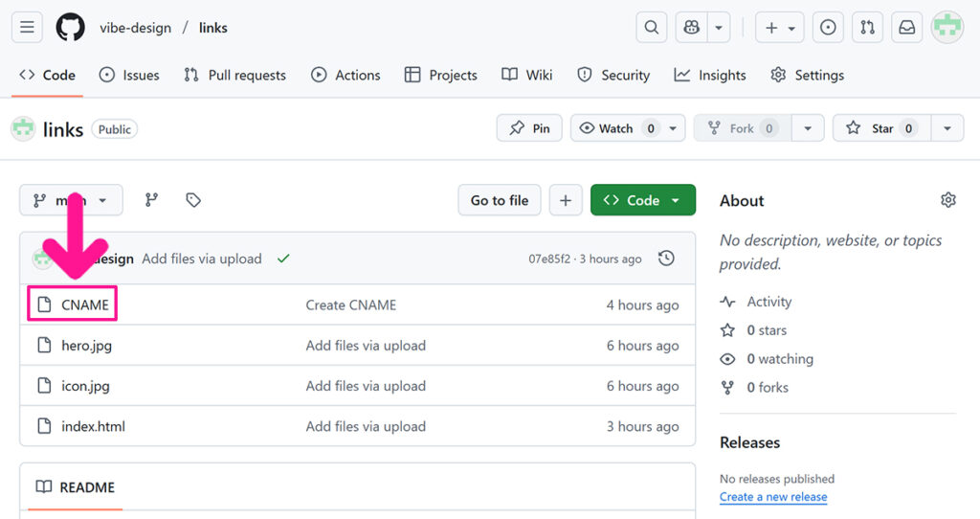Open the index.html file

[93, 426]
